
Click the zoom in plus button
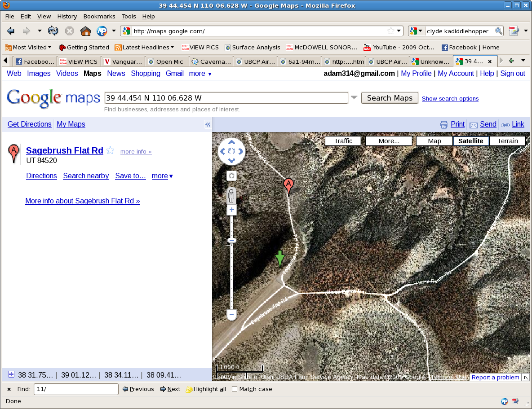232,210
